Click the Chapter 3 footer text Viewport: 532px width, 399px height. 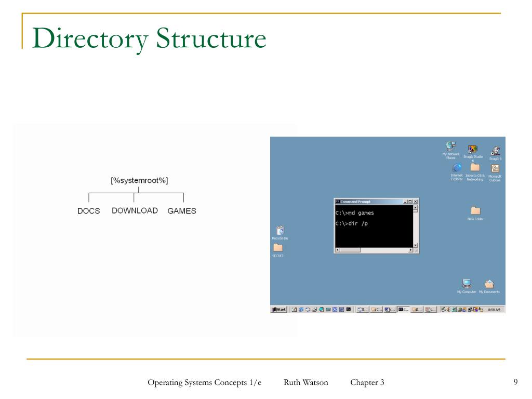367,382
